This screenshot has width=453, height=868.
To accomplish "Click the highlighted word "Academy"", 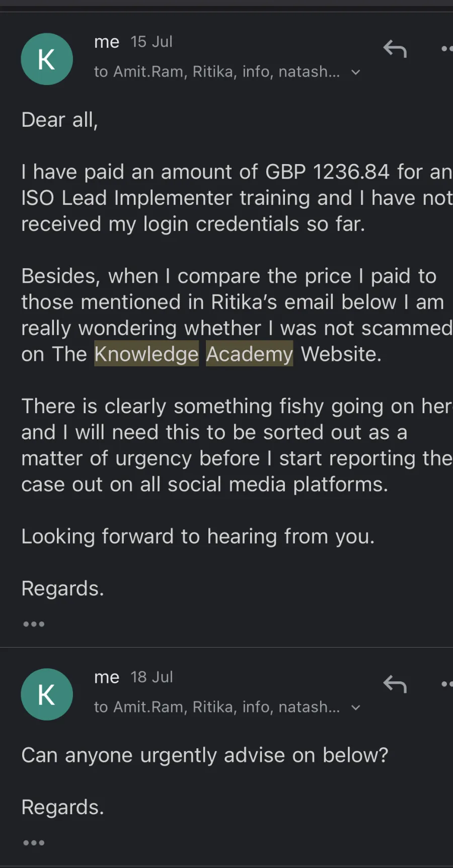I will point(249,354).
